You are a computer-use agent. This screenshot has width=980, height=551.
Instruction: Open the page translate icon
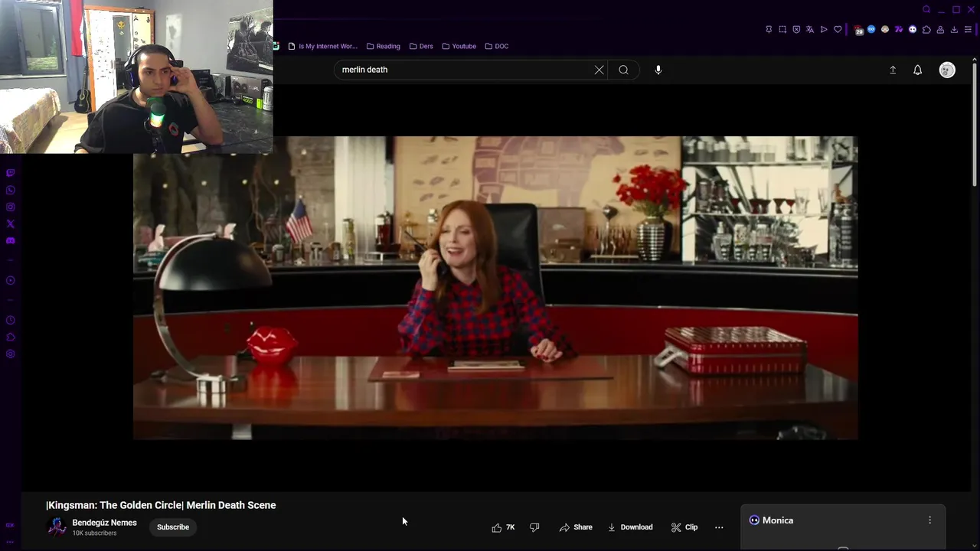(x=810, y=29)
